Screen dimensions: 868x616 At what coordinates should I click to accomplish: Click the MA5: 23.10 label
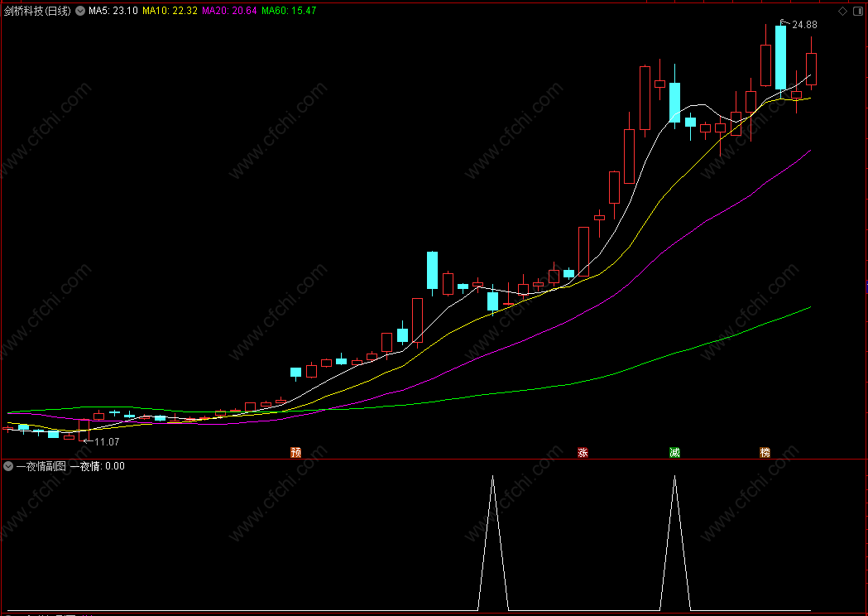113,11
